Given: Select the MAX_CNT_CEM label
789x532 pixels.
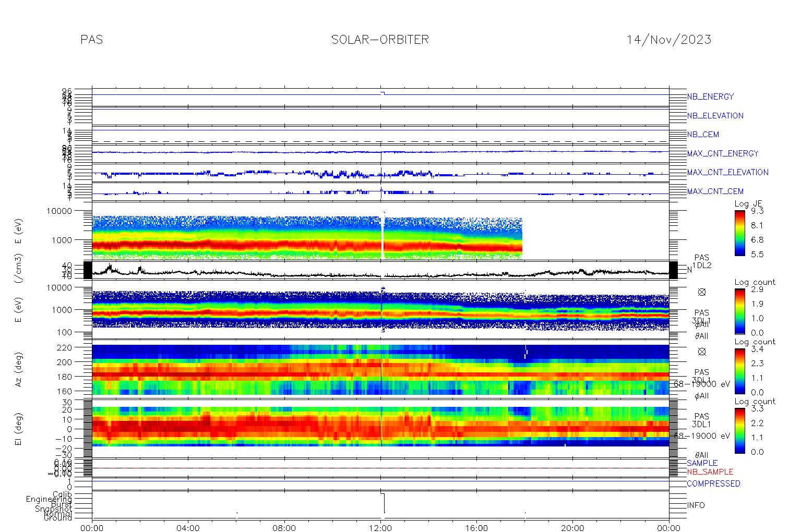Looking at the screenshot, I should click(x=715, y=191).
